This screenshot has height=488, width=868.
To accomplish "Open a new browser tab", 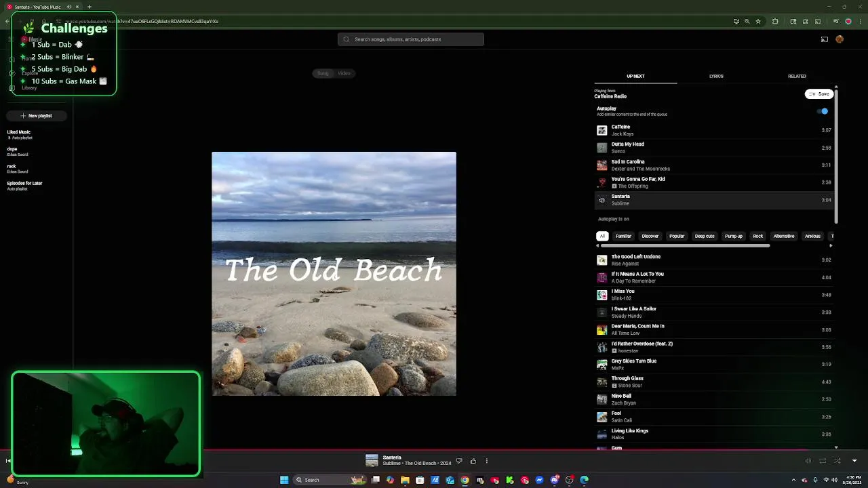I will [89, 7].
